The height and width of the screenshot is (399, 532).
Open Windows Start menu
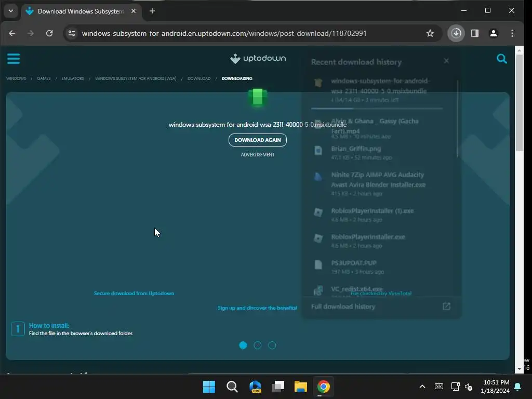(x=209, y=387)
